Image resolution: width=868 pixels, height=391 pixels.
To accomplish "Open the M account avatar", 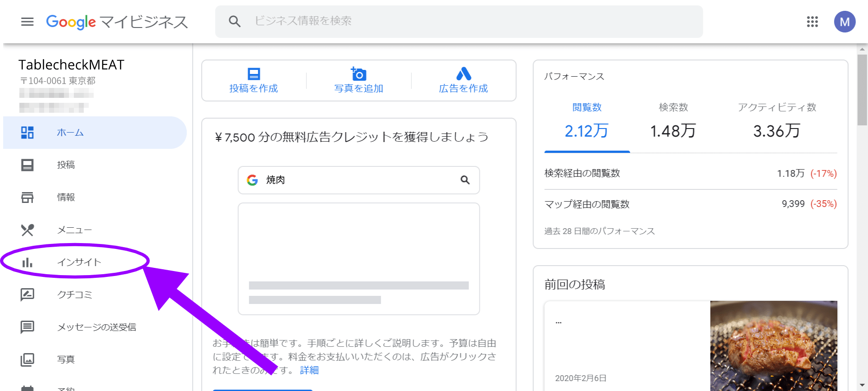I will 845,22.
